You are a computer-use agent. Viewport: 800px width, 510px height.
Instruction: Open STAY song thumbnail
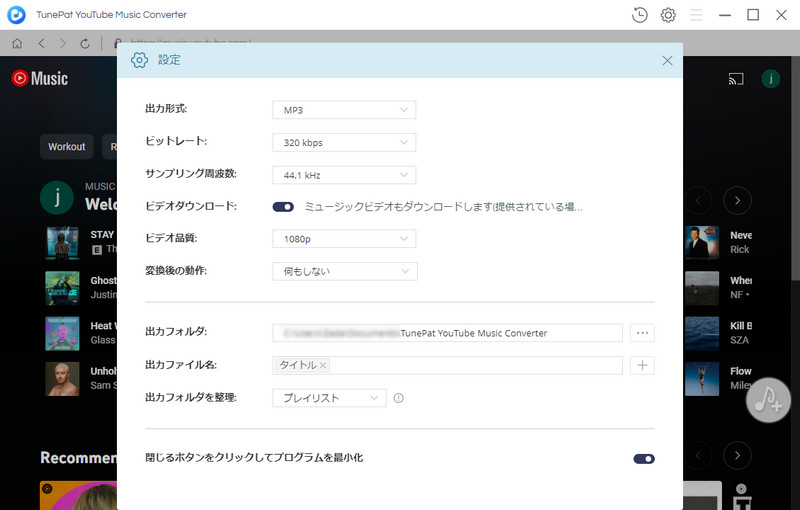click(62, 243)
